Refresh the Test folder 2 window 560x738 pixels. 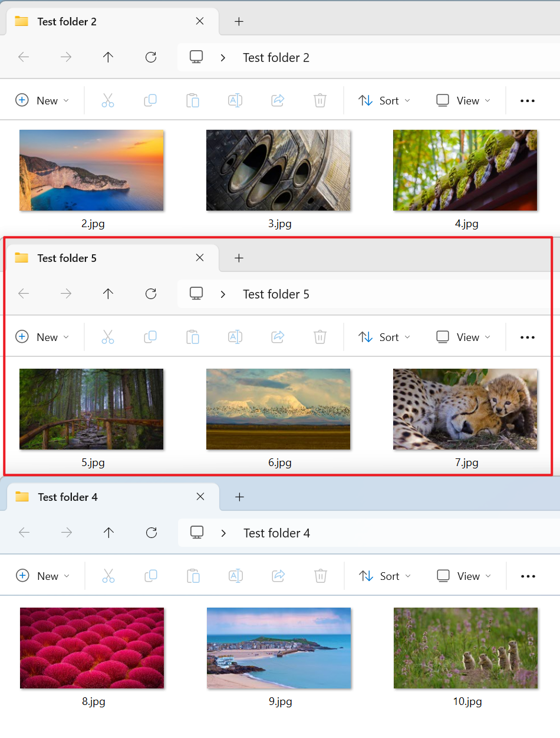pyautogui.click(x=151, y=57)
